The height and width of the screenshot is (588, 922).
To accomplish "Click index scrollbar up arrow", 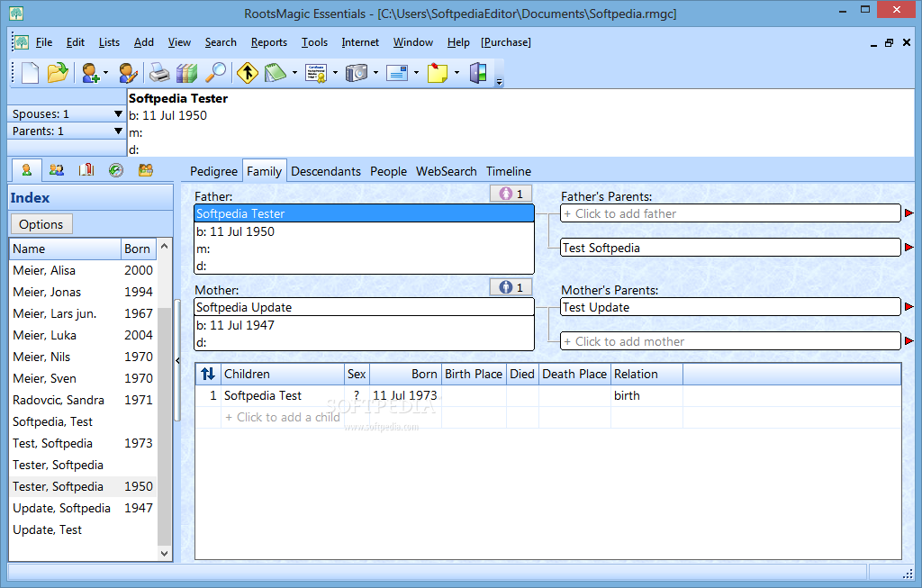I will pos(165,246).
